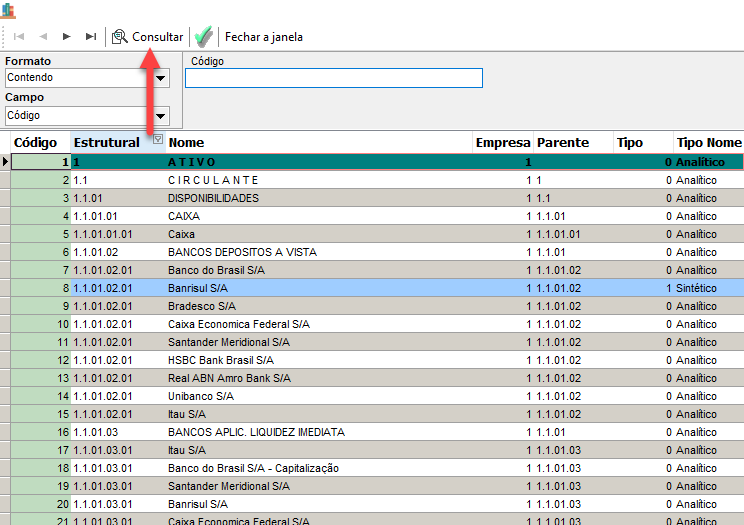Select the Bradesco S/A row
Viewport: 744px width, 525px height.
(201, 306)
